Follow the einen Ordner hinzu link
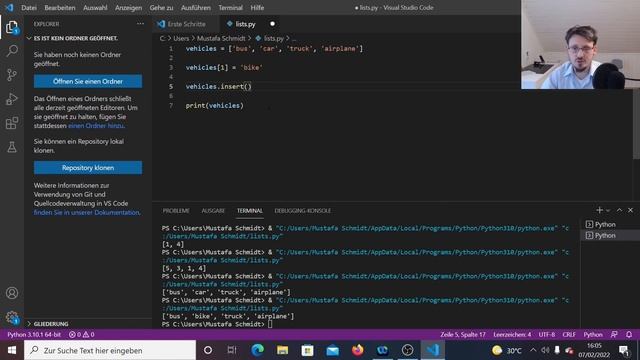 click(x=96, y=126)
